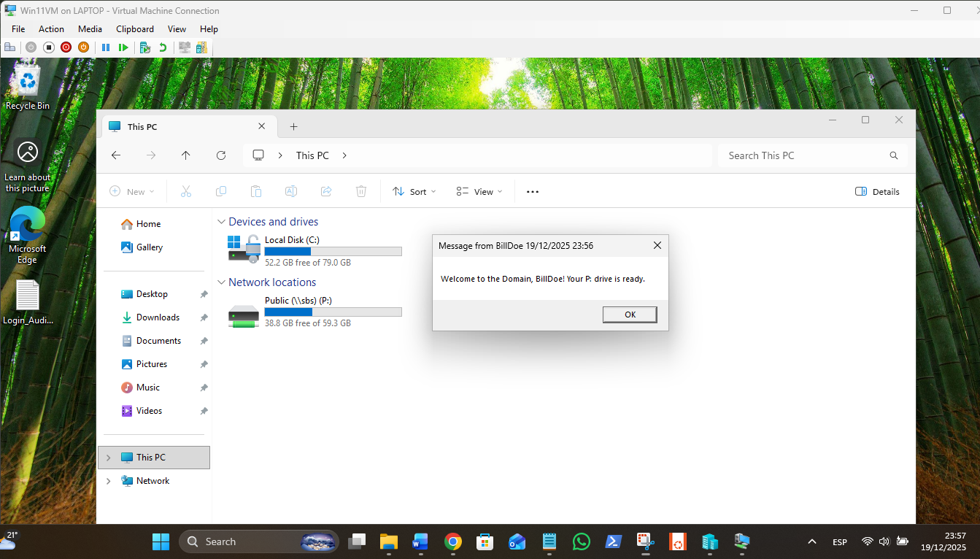The height and width of the screenshot is (559, 980).
Task: Collapse the Network locations group
Action: 222,282
